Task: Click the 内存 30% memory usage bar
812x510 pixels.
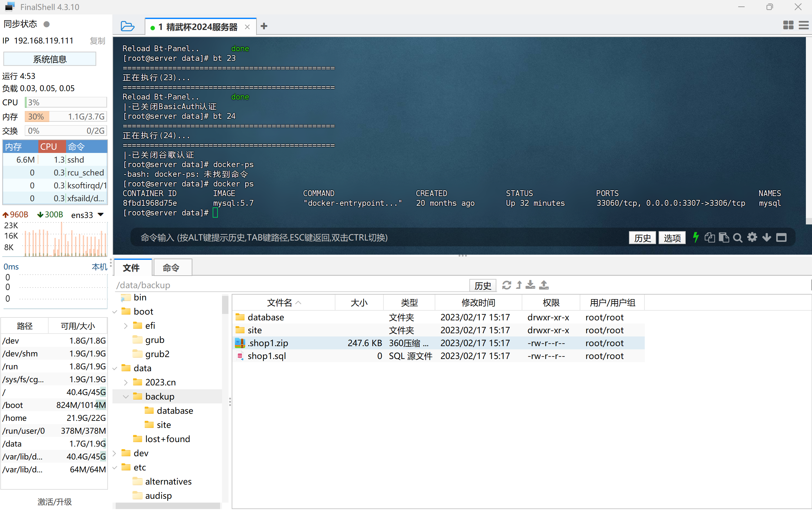Action: pyautogui.click(x=66, y=117)
